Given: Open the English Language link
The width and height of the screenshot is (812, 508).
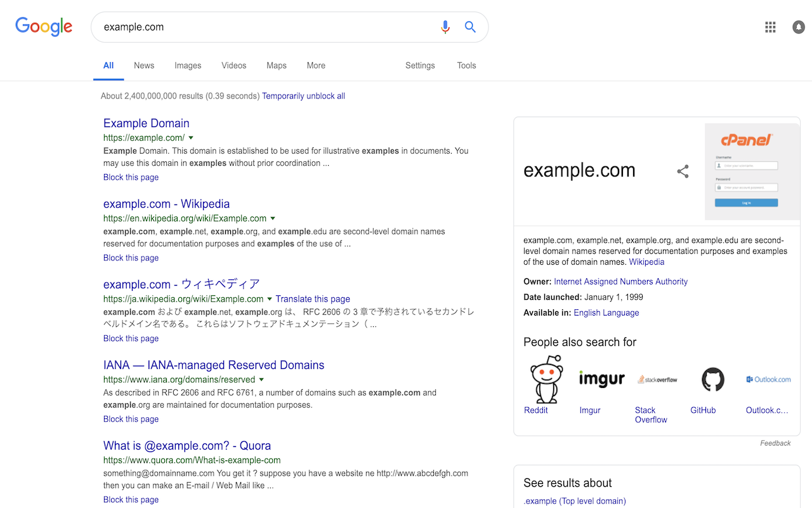Looking at the screenshot, I should [x=606, y=313].
